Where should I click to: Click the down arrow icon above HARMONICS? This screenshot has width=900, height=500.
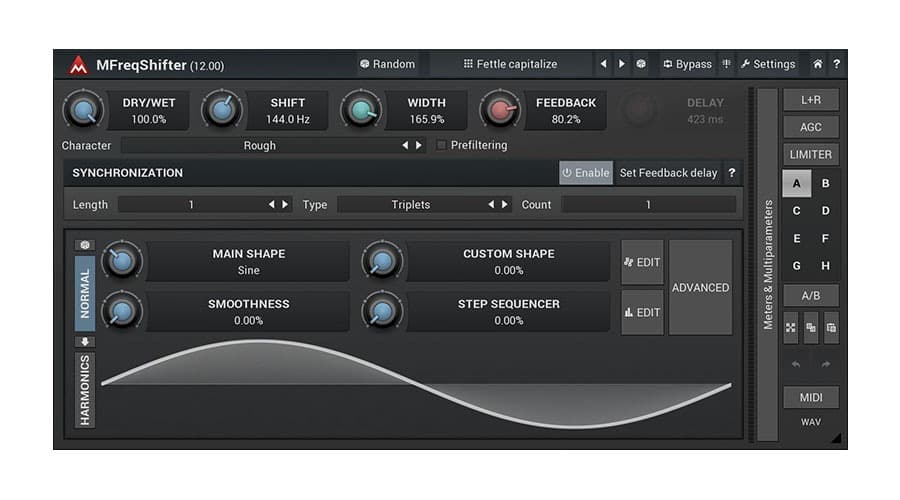click(85, 342)
